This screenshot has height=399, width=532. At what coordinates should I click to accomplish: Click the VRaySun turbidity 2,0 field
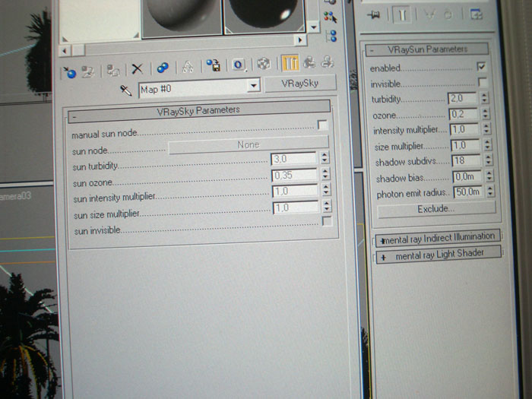click(x=463, y=98)
